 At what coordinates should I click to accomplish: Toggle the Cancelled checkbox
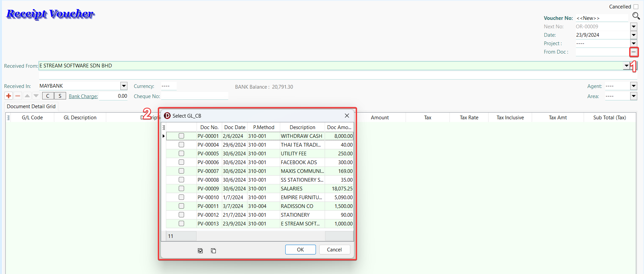(x=636, y=7)
